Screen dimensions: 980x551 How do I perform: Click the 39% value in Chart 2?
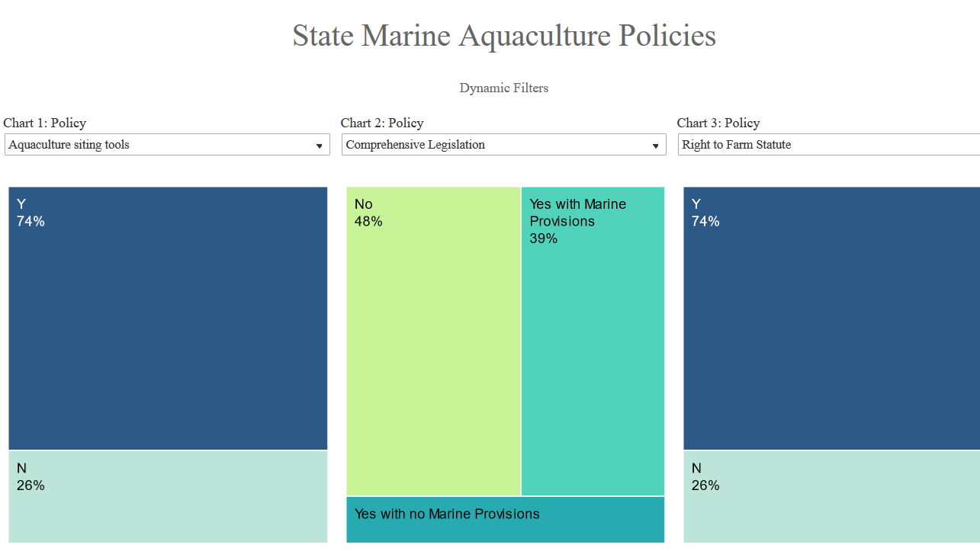[x=544, y=239]
